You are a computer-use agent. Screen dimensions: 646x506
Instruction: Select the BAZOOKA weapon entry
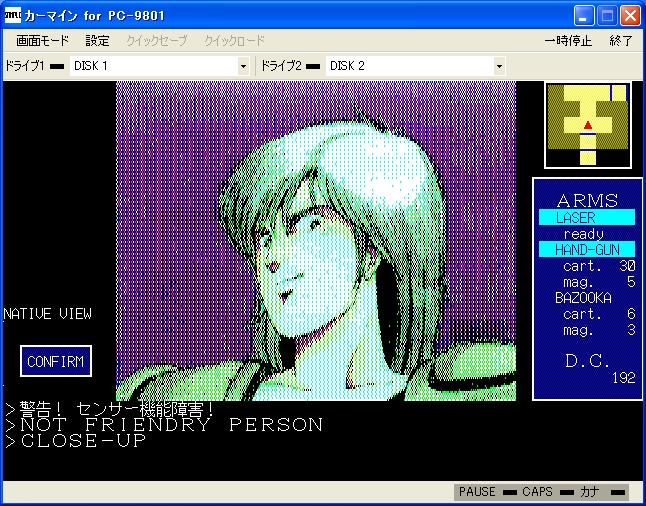pyautogui.click(x=583, y=298)
